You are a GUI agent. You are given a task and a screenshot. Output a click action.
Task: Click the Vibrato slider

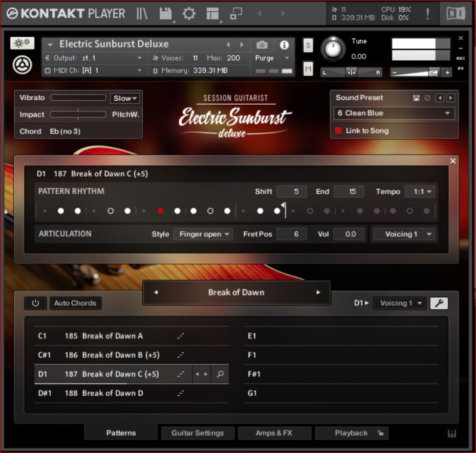point(78,98)
